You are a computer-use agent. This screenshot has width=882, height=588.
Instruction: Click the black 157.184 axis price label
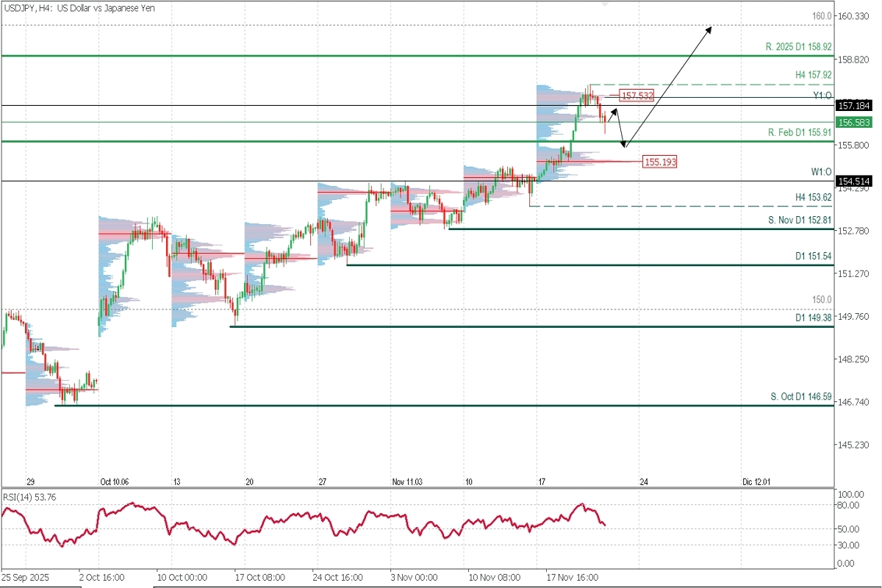(857, 105)
